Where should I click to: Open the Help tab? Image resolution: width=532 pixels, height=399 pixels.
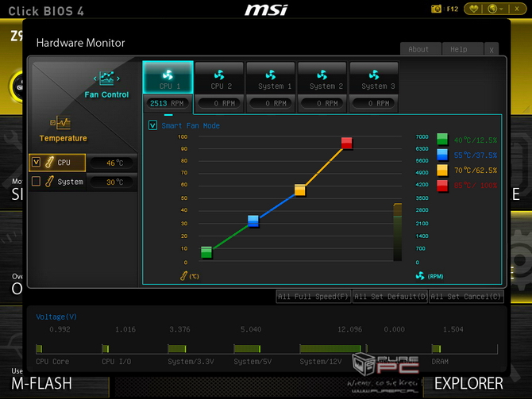[x=462, y=49]
